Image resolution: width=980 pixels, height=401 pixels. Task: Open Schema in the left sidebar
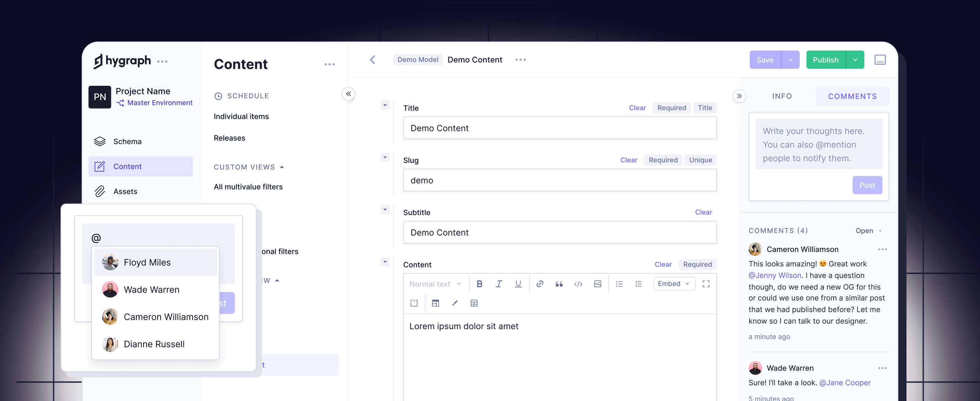tap(127, 142)
